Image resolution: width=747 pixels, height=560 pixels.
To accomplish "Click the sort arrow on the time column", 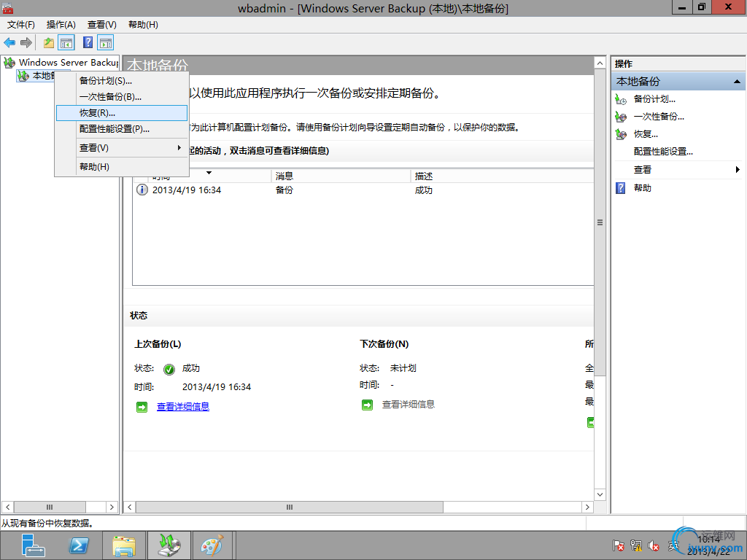I will click(x=209, y=173).
